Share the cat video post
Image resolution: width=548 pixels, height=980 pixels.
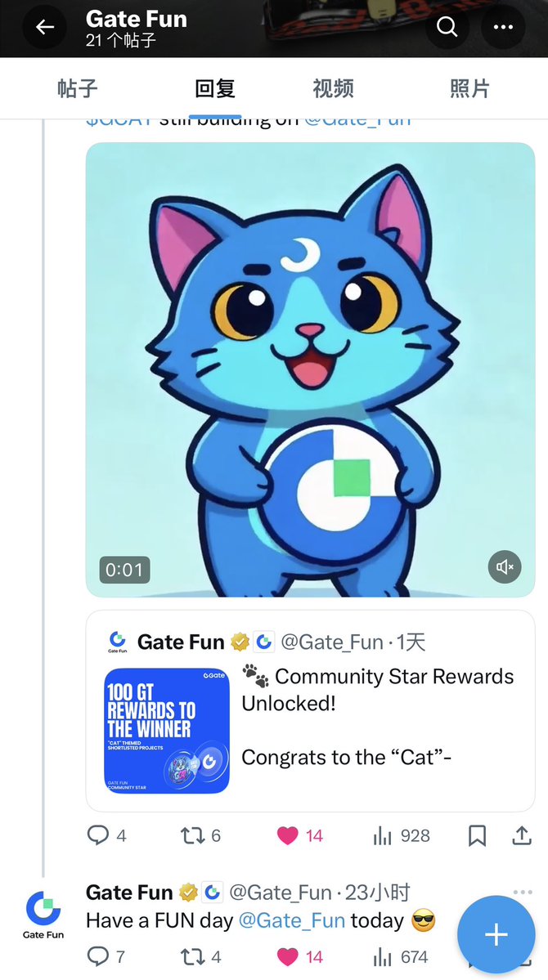522,835
